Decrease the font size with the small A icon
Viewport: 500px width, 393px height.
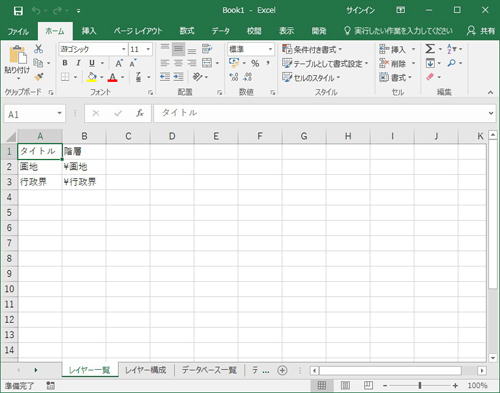(133, 63)
